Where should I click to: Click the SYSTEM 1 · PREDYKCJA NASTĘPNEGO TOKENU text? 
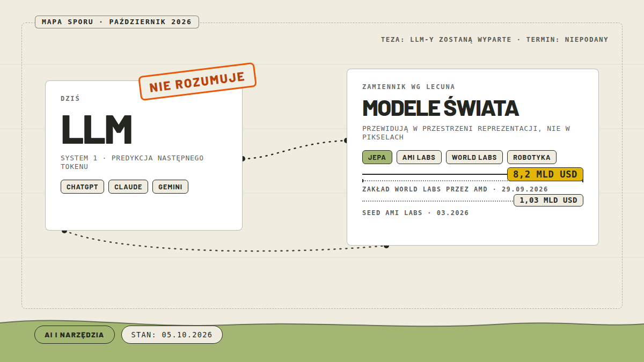point(132,162)
